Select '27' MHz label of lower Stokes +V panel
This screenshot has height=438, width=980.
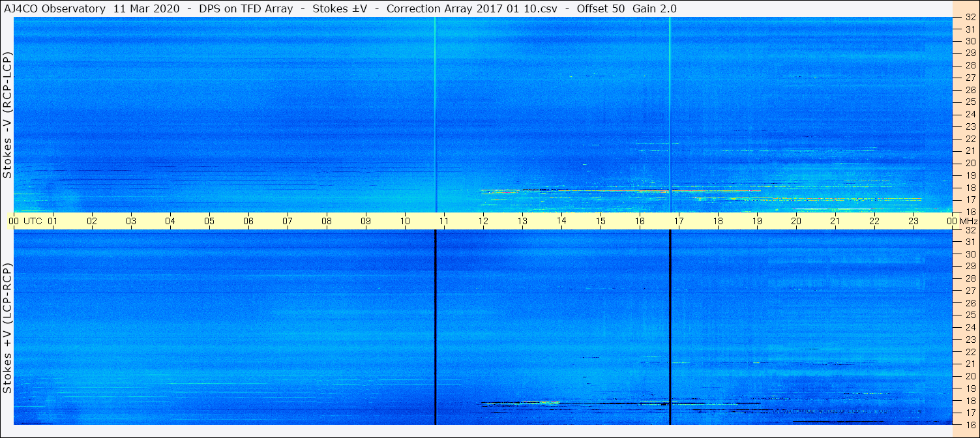pos(970,291)
